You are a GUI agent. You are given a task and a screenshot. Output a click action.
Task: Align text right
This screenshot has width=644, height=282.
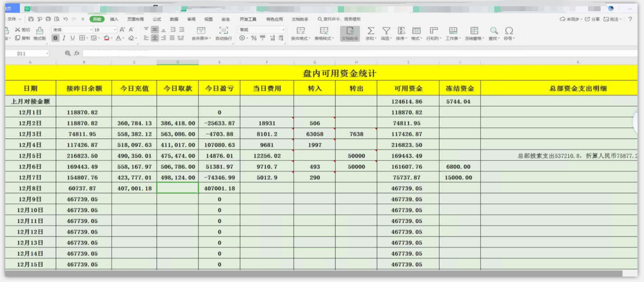coord(164,38)
